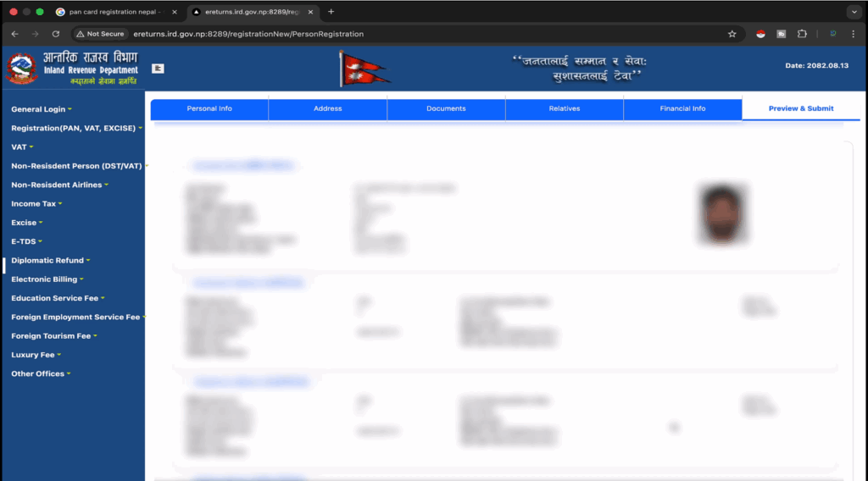Reload the page using refresh icon

tap(56, 34)
